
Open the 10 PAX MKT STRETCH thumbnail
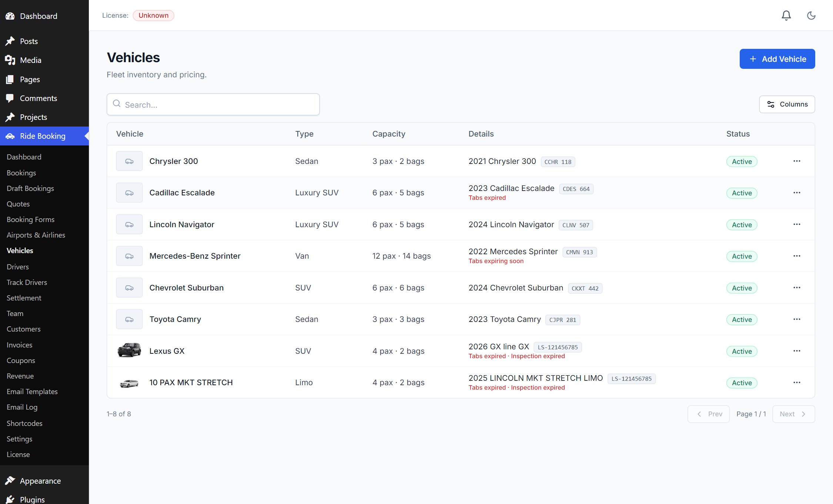coord(129,383)
